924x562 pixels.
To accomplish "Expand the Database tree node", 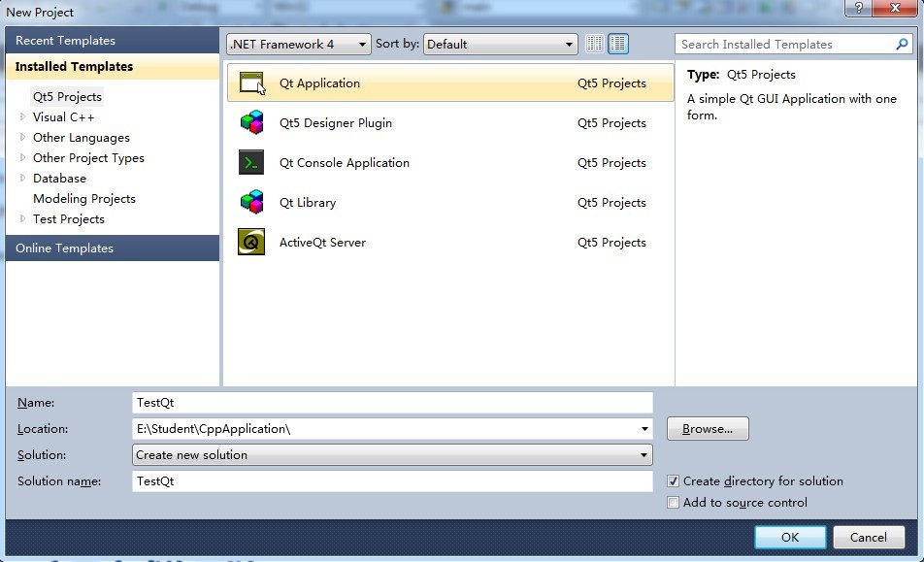I will (23, 178).
